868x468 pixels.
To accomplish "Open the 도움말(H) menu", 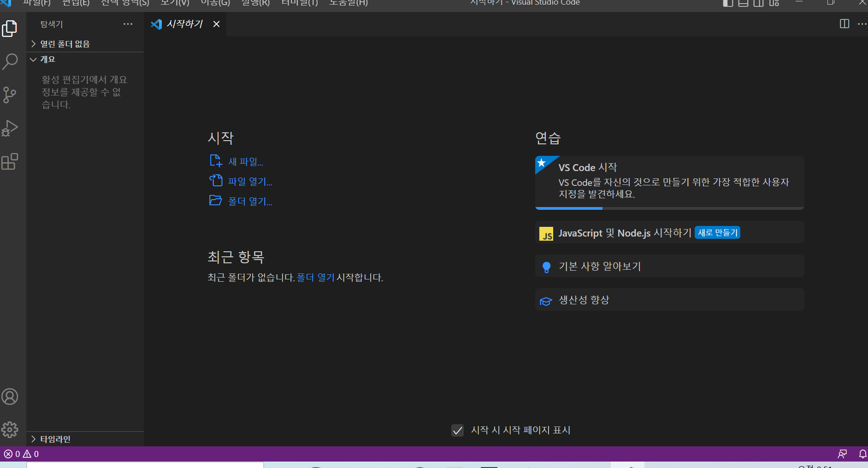I will point(348,3).
